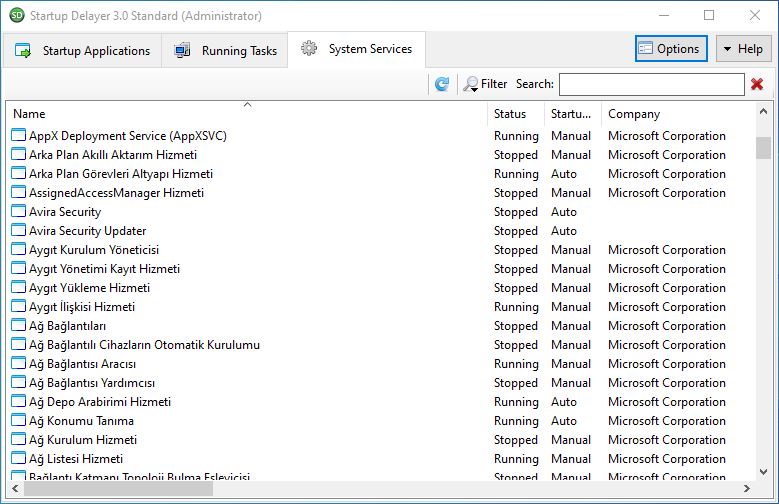The height and width of the screenshot is (504, 779).
Task: Click the vertical scrollbar thumb
Action: click(764, 148)
